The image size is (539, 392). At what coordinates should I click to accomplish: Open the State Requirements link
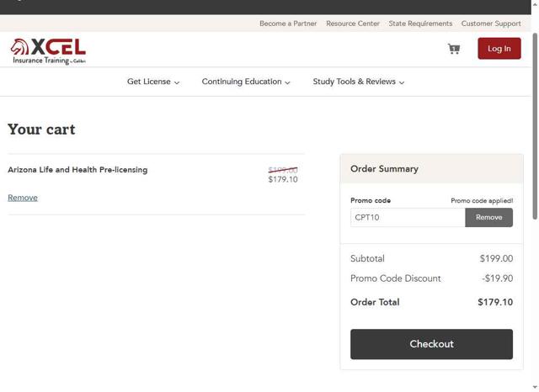(x=420, y=24)
